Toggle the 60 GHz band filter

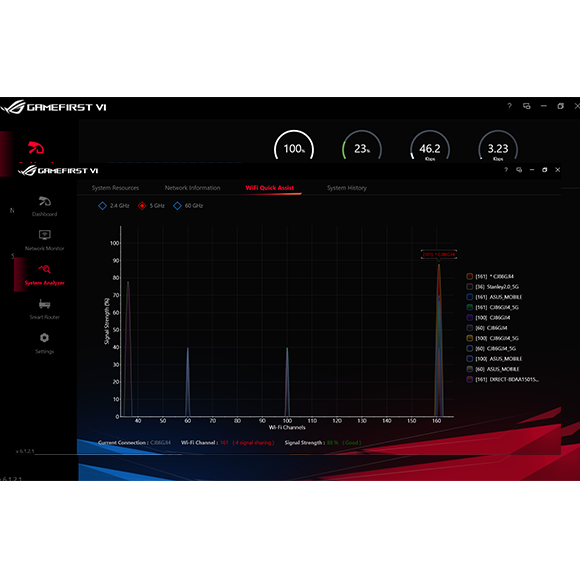tap(188, 206)
